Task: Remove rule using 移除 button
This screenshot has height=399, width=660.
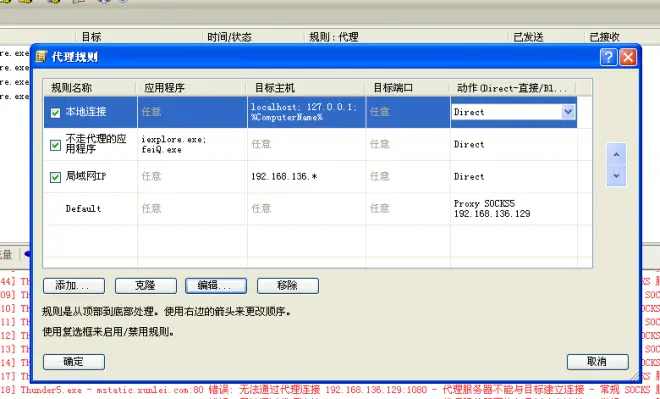Action: [x=288, y=286]
